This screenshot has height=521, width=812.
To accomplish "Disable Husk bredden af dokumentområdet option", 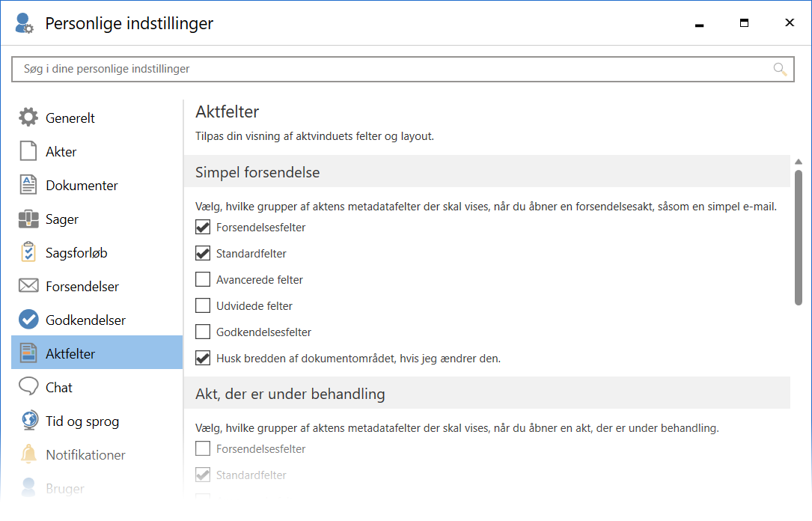I will pyautogui.click(x=203, y=359).
